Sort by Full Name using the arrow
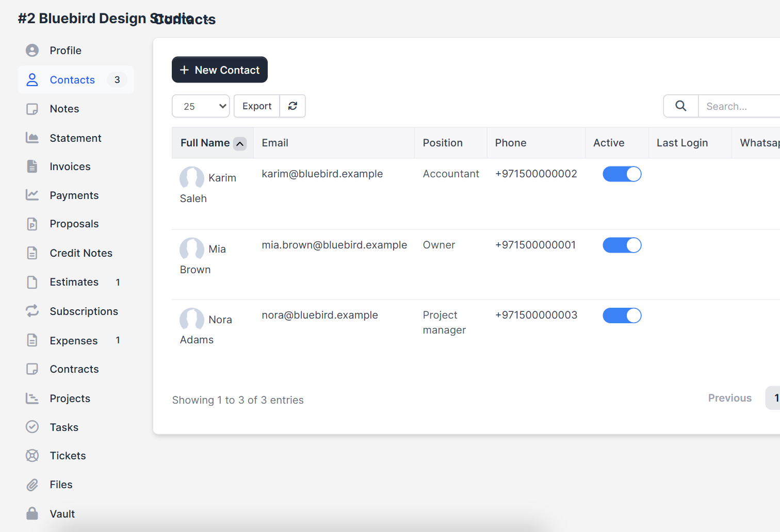Screen dimensions: 780x532 [x=240, y=144]
